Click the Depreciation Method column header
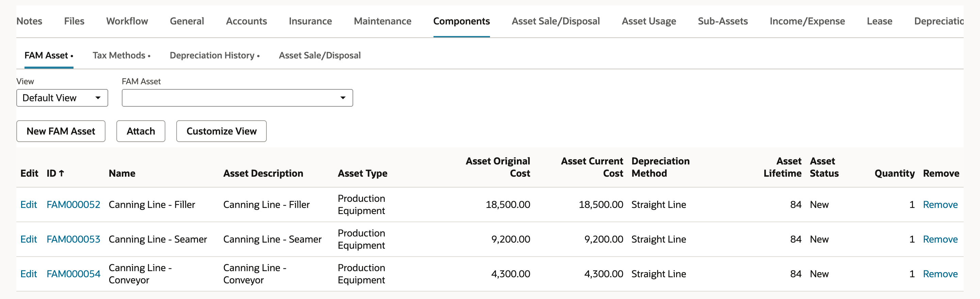Image resolution: width=980 pixels, height=299 pixels. pyautogui.click(x=660, y=167)
